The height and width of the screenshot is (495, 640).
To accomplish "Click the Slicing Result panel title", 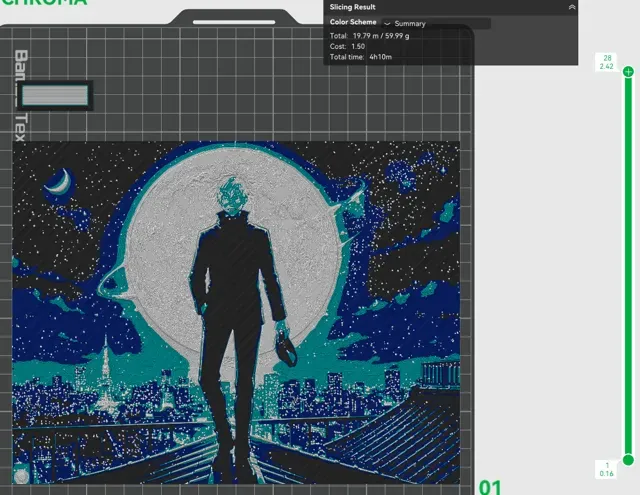I will [x=353, y=7].
